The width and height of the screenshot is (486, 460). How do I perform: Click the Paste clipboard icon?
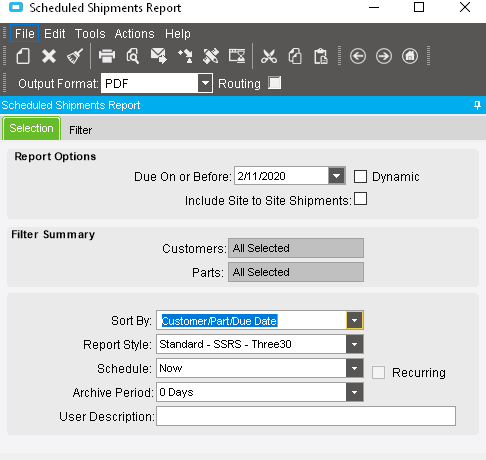tap(321, 56)
